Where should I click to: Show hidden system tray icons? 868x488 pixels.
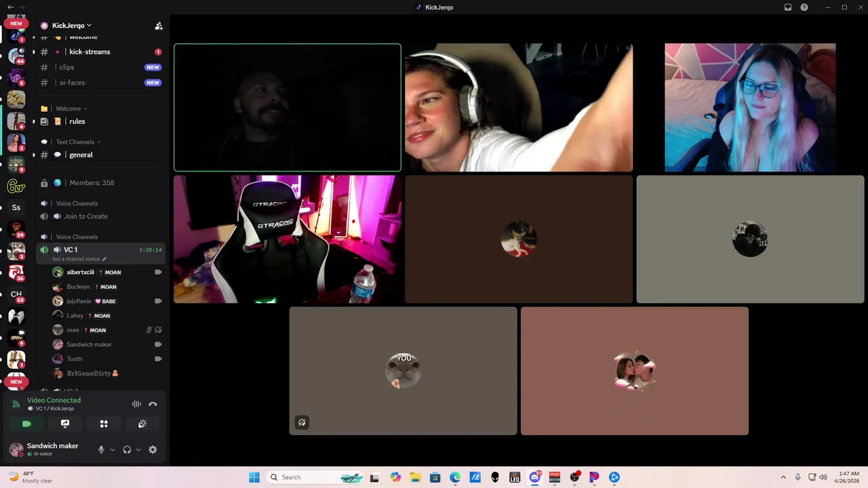[783, 477]
